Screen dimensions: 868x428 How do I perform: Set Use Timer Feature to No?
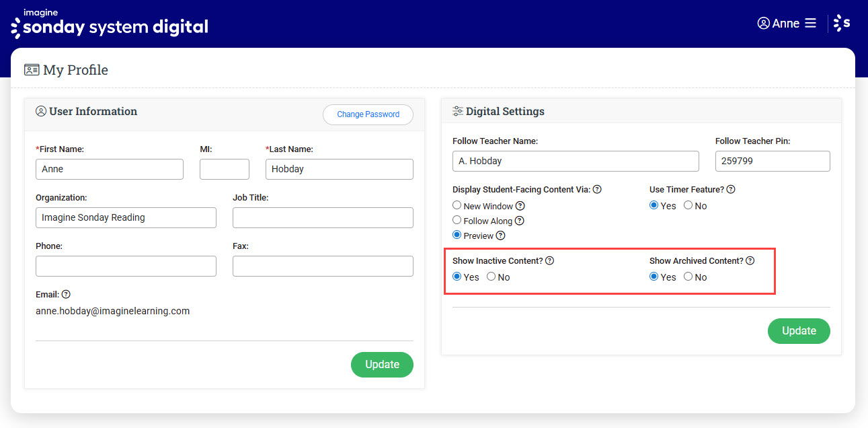[688, 206]
